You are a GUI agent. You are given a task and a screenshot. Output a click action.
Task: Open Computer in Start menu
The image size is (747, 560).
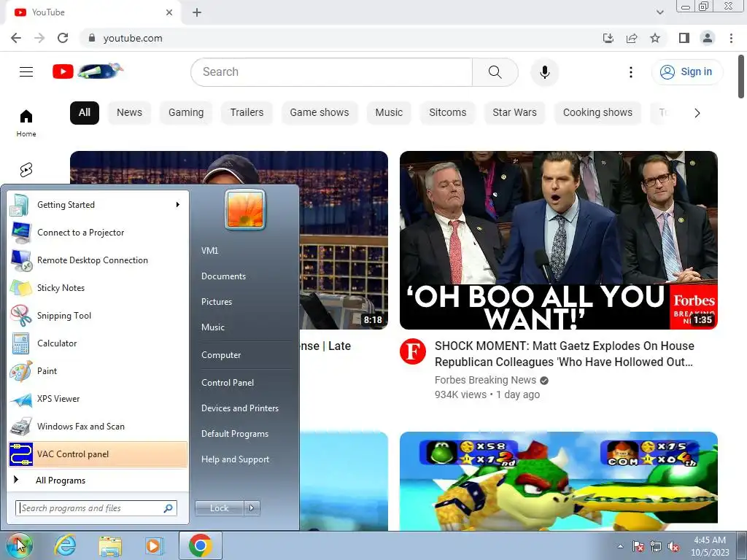pos(221,355)
